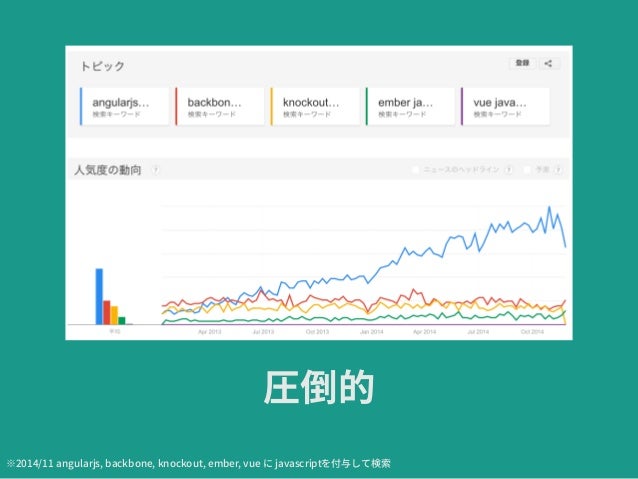Select the angularjs search term card
The image size is (638, 479).
124,106
